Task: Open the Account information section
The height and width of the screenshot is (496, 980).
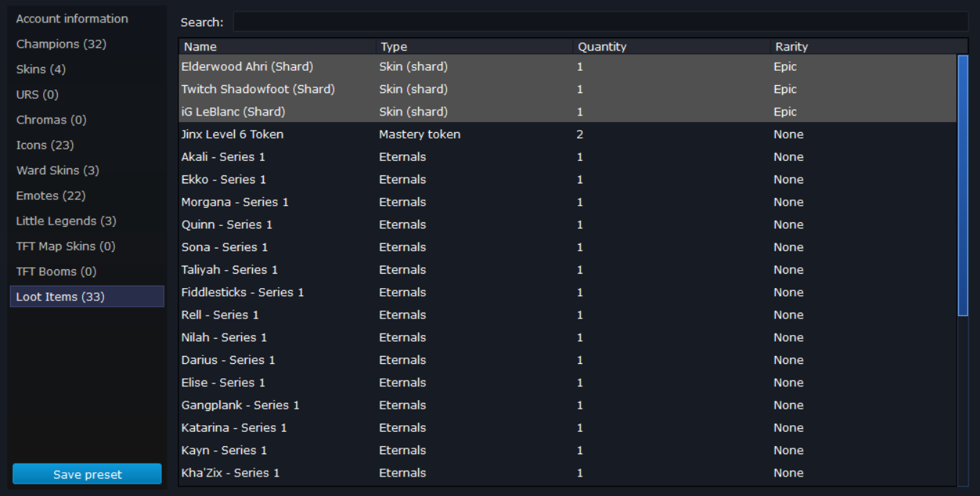Action: pos(87,19)
